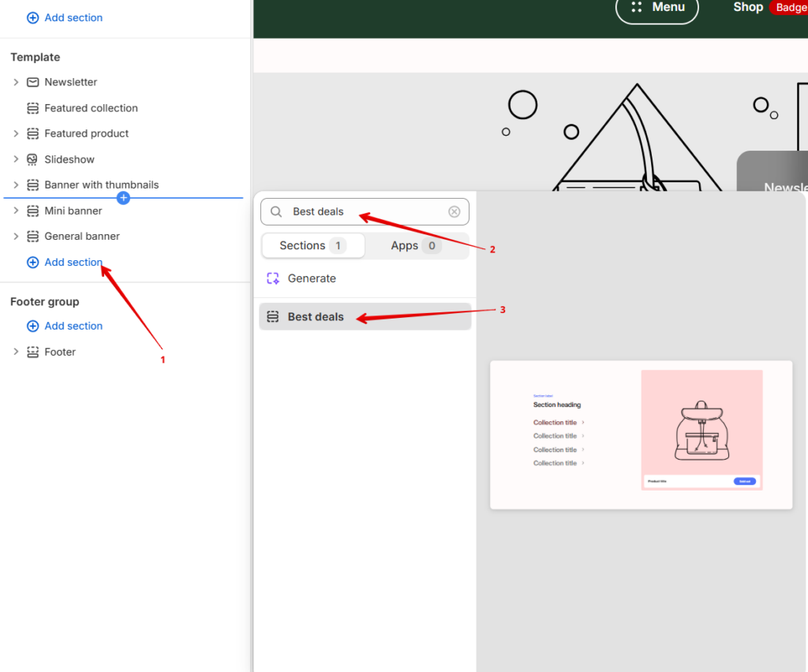Screen dimensions: 808x672
Task: Click the blue button in preview card
Action: (x=745, y=481)
